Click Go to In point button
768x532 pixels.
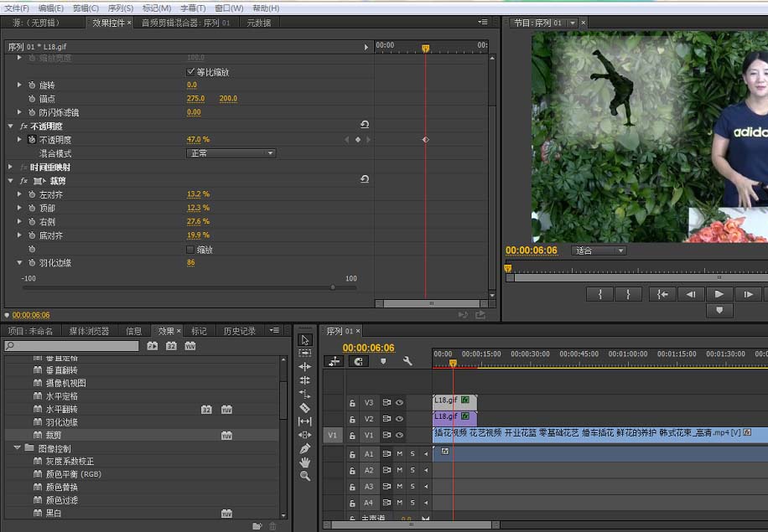[x=662, y=294]
